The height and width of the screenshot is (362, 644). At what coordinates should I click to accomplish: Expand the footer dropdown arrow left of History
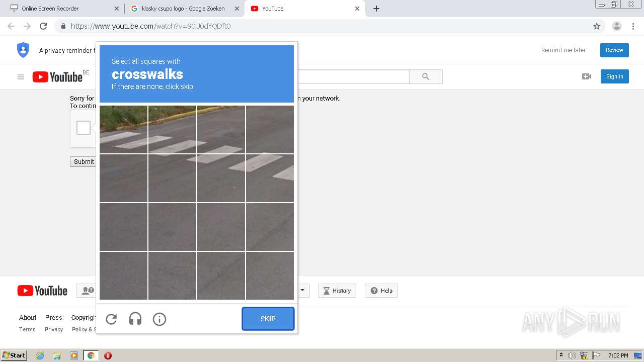(x=303, y=291)
